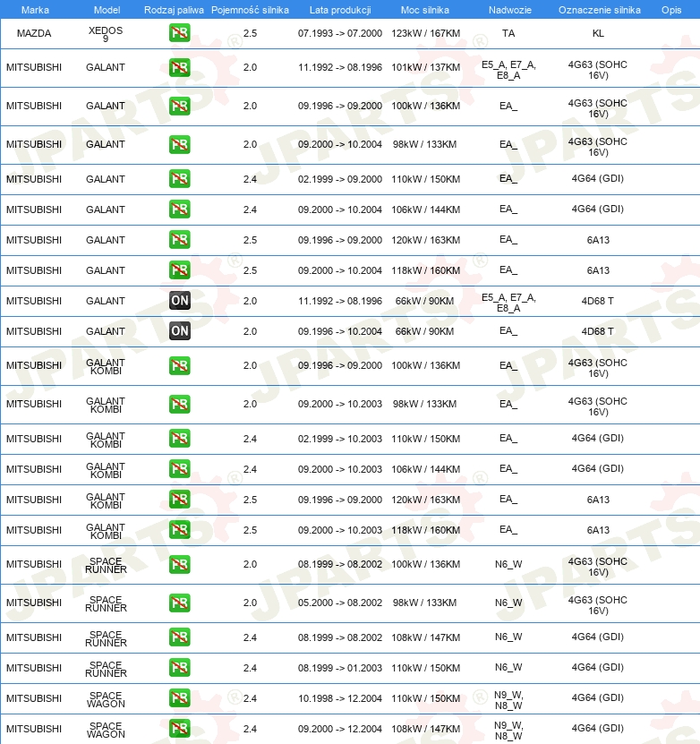Image resolution: width=700 pixels, height=744 pixels.
Task: Click petrol icon for Galant 101kW / 137KM
Action: (x=180, y=67)
